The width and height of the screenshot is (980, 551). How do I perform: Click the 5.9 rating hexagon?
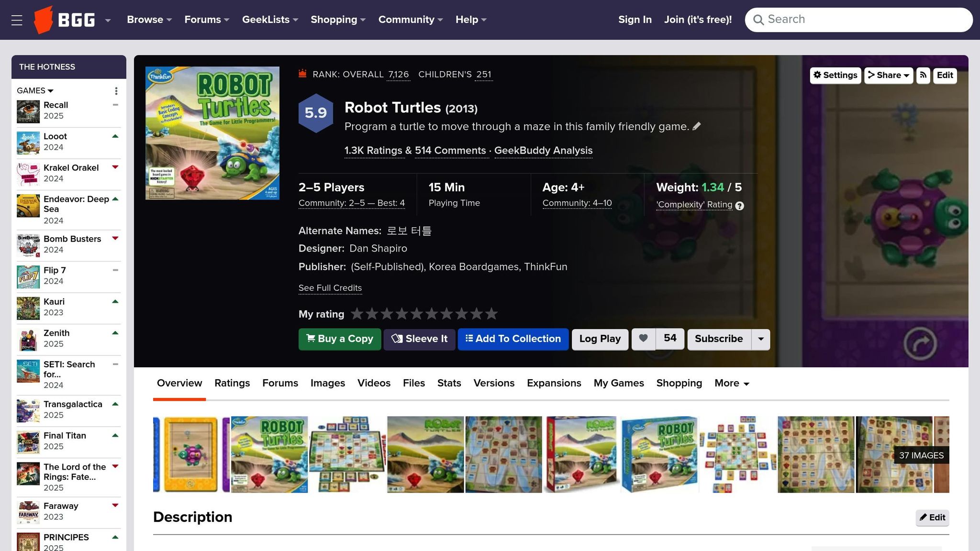316,113
